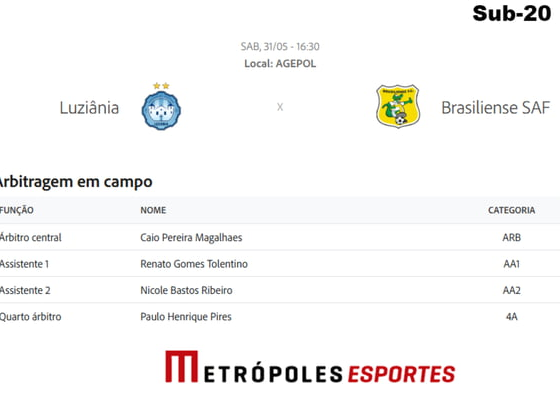Select fourth referee Paulo Henrique Pires
This screenshot has width=560, height=400.
coord(186,317)
